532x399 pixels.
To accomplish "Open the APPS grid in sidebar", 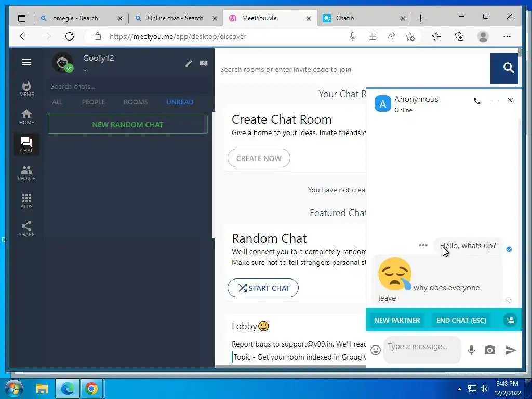I will [26, 201].
